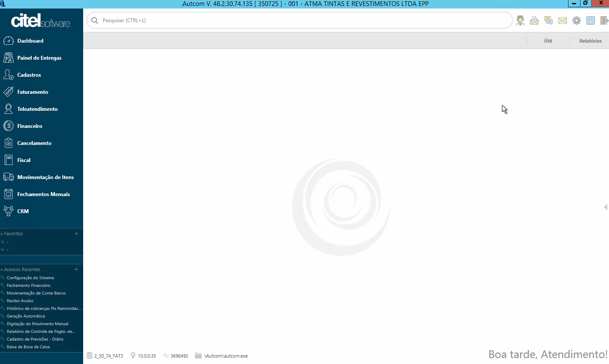Click the open envelope document icon
This screenshot has height=364, width=609.
pos(534,20)
